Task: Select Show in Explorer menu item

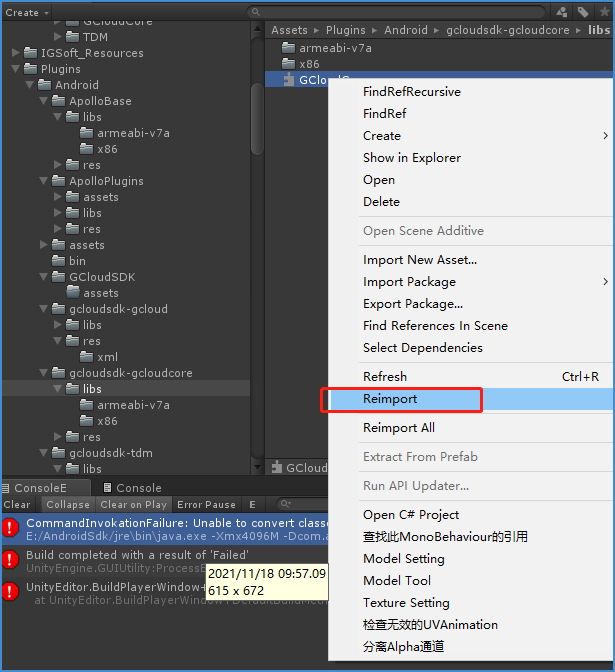Action: 471,158
